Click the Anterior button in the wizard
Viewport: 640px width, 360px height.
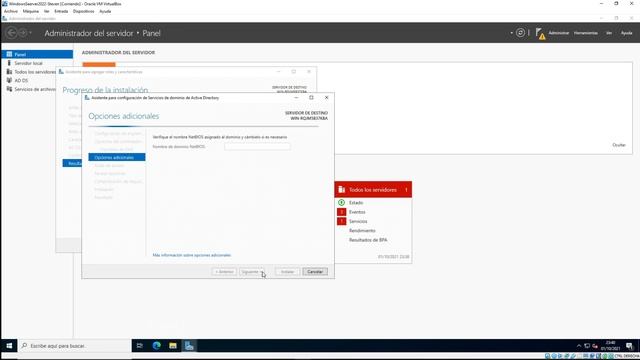(x=224, y=271)
